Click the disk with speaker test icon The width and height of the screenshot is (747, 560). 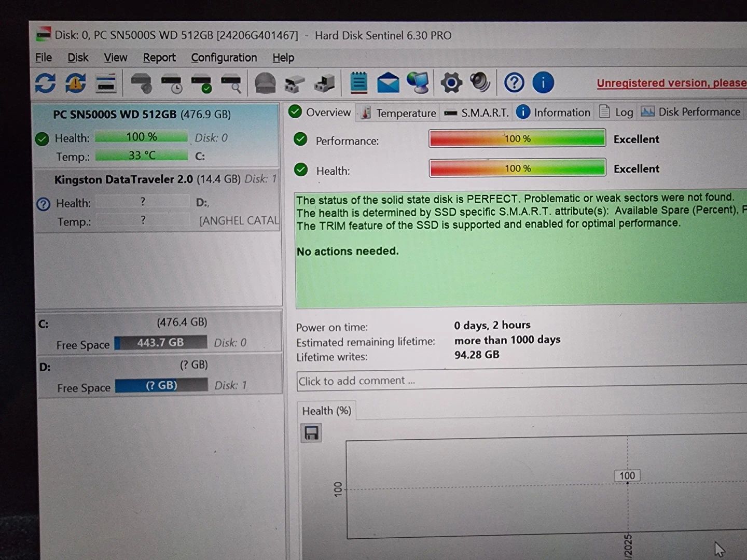[x=141, y=83]
